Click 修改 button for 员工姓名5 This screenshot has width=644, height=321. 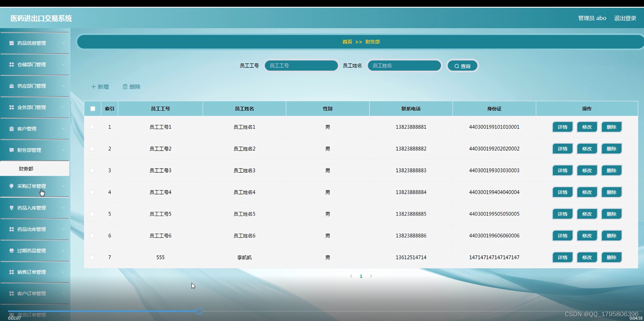(587, 214)
